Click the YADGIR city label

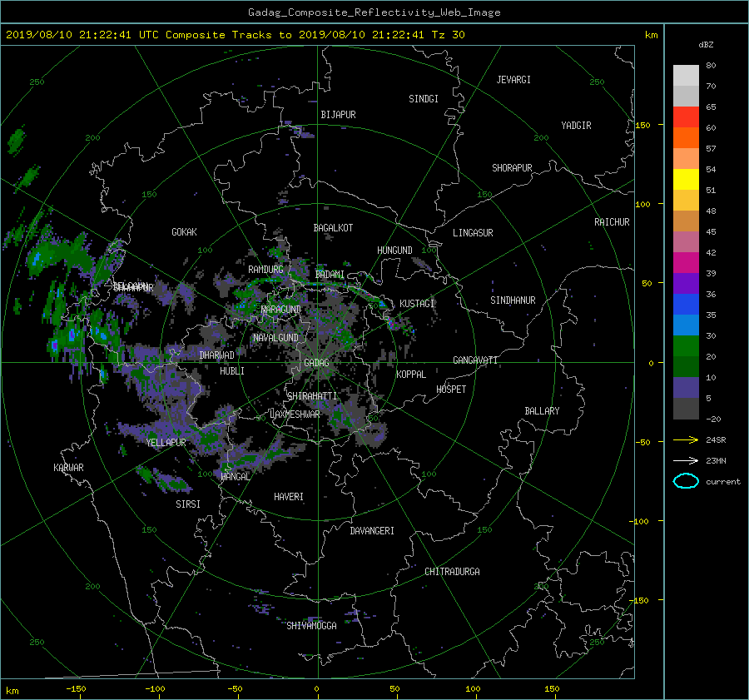point(576,126)
